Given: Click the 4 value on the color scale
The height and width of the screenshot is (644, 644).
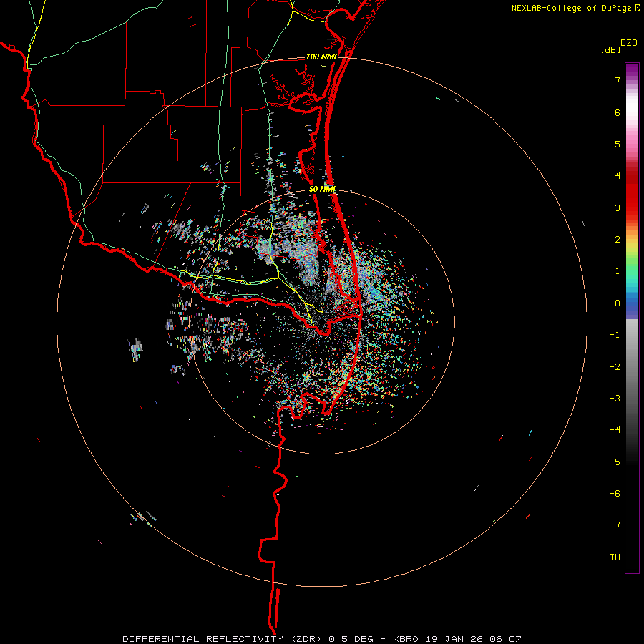Looking at the screenshot, I should 618,176.
